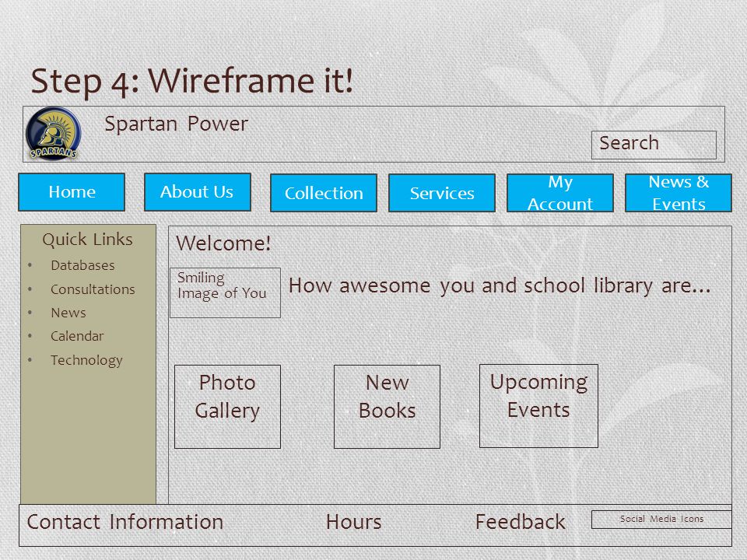Open Databases quick link

(x=82, y=265)
